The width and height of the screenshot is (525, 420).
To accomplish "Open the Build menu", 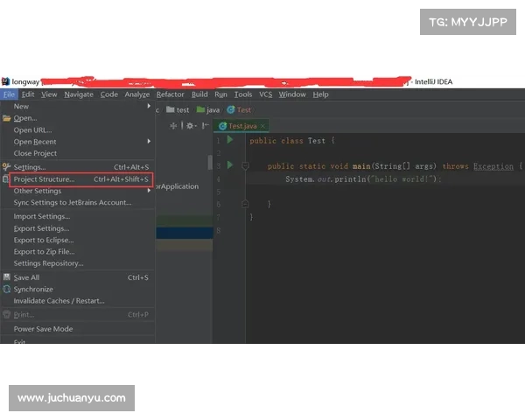I will point(199,94).
